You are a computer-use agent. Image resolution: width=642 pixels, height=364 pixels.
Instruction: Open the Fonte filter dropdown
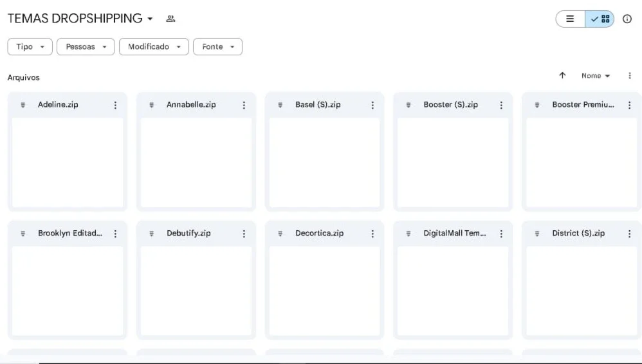218,47
